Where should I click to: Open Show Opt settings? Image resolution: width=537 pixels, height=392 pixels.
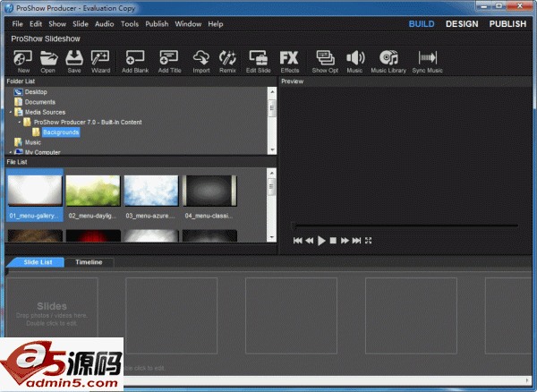(x=325, y=62)
